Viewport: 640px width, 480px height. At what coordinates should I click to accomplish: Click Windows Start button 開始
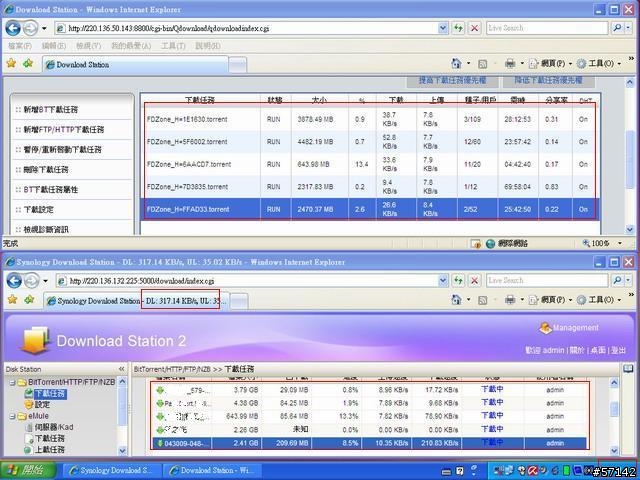(27, 470)
